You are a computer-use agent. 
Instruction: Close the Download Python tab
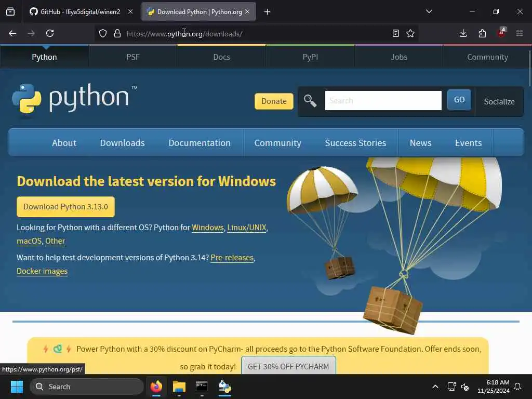[247, 11]
